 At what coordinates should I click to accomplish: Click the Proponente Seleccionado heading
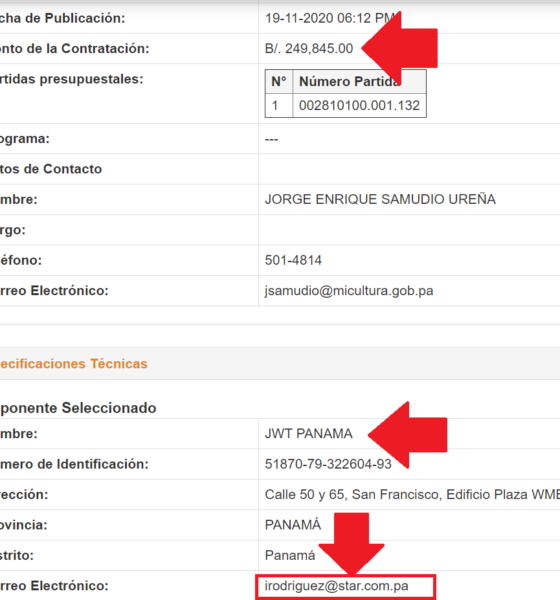coord(78,408)
